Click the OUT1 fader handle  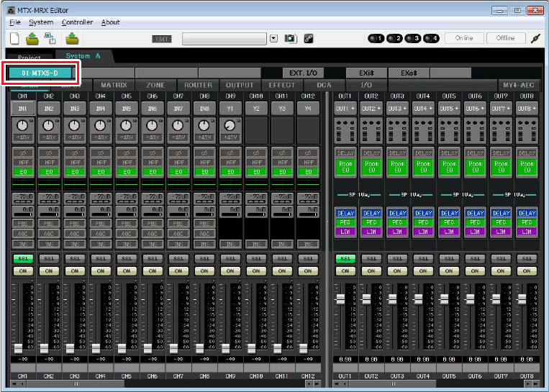(340, 299)
